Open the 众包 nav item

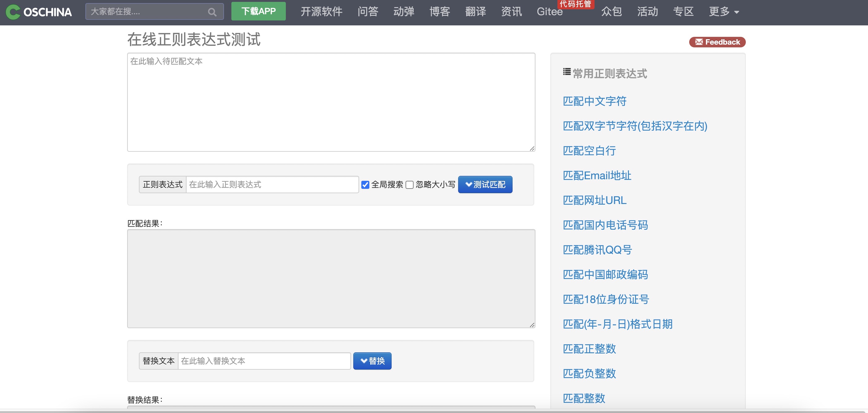[611, 12]
